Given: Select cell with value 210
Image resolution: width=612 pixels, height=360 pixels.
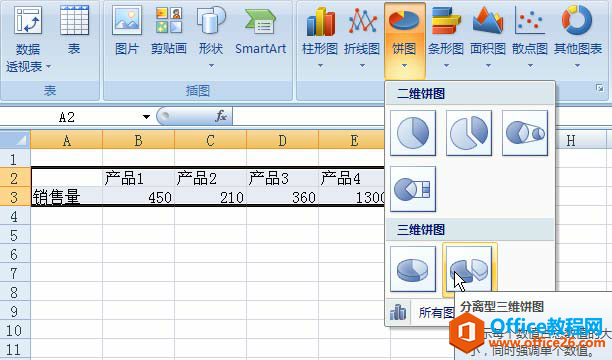Looking at the screenshot, I should (x=210, y=197).
